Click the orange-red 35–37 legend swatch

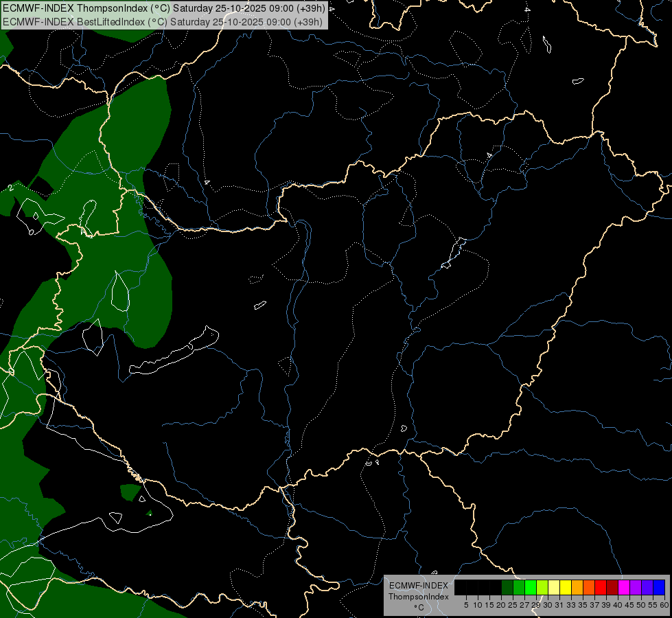589,587
